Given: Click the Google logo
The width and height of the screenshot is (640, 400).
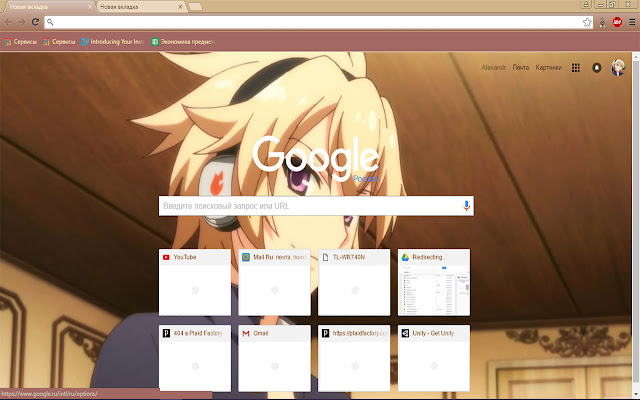Looking at the screenshot, I should (316, 158).
